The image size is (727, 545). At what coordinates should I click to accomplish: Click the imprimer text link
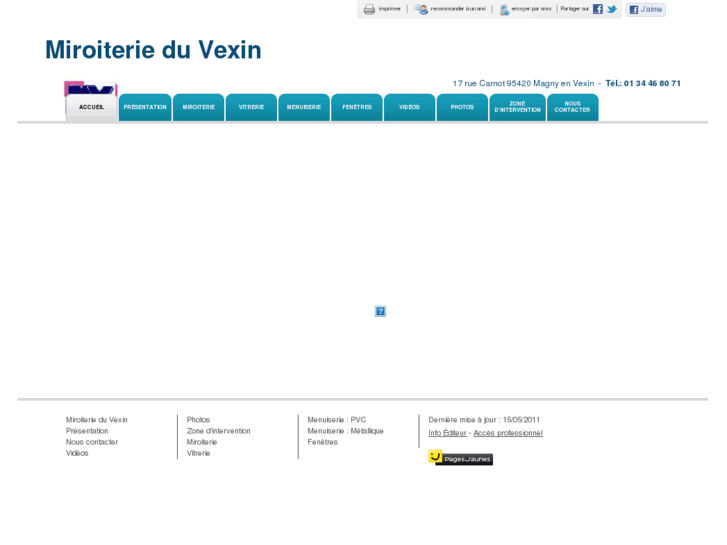[389, 9]
